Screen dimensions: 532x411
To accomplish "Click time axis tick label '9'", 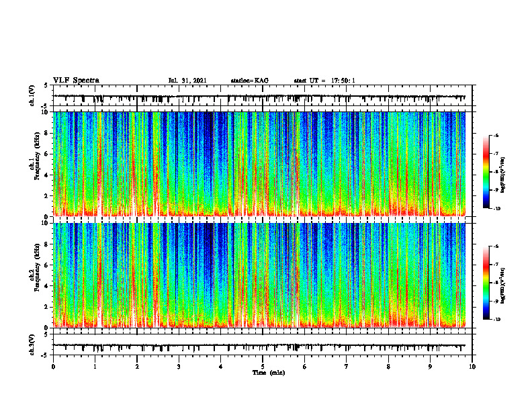I will 430,367.
